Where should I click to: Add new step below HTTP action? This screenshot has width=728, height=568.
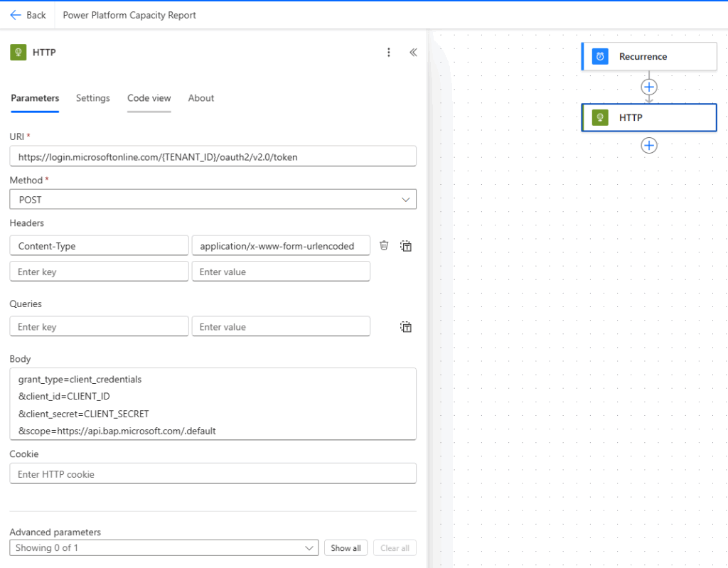pos(648,145)
